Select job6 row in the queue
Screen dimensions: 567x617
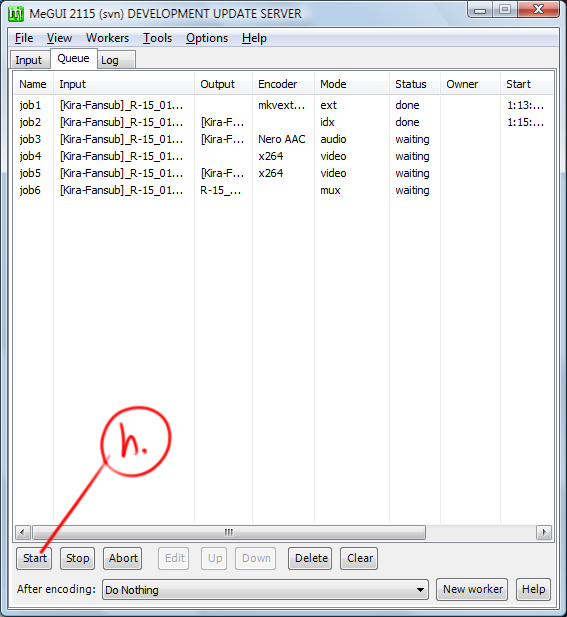coord(283,190)
